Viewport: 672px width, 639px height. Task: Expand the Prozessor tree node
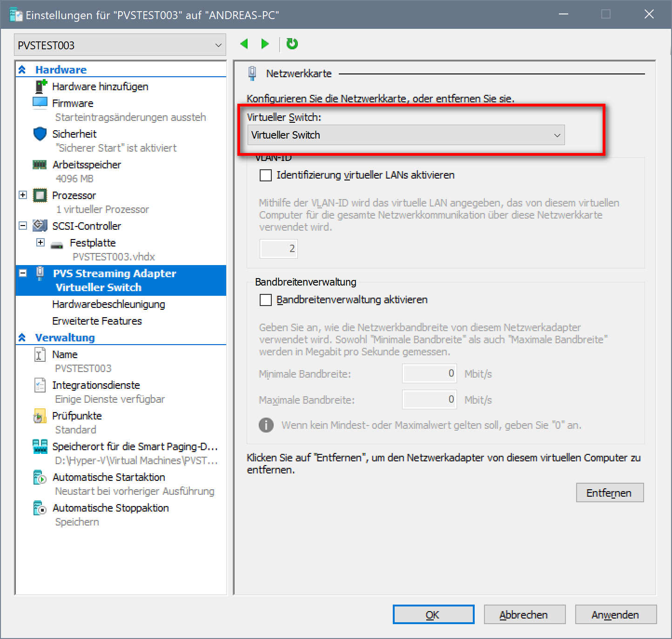point(23,195)
